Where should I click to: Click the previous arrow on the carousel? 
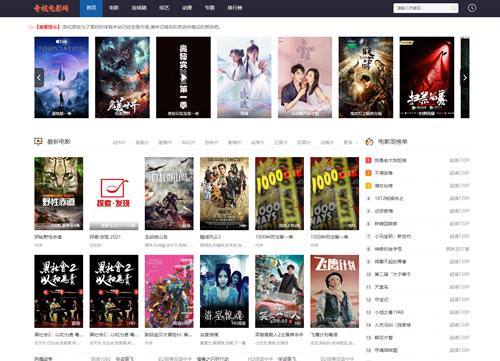tap(39, 77)
